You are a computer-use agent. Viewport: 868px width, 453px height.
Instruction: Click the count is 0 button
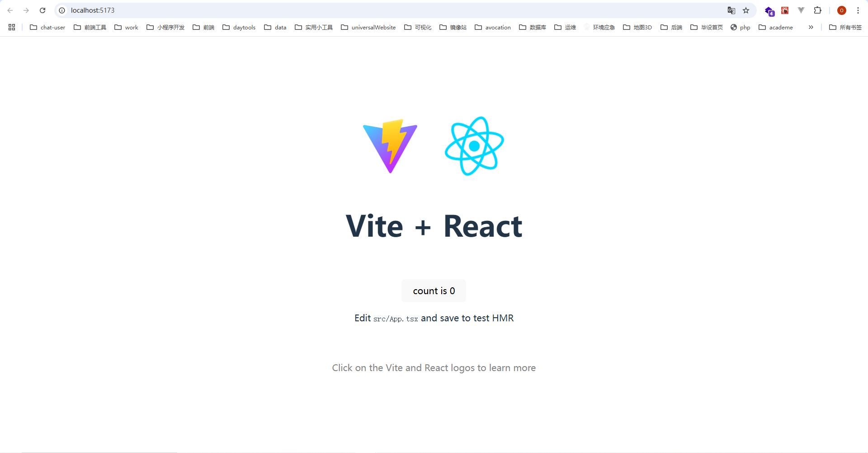coord(434,291)
